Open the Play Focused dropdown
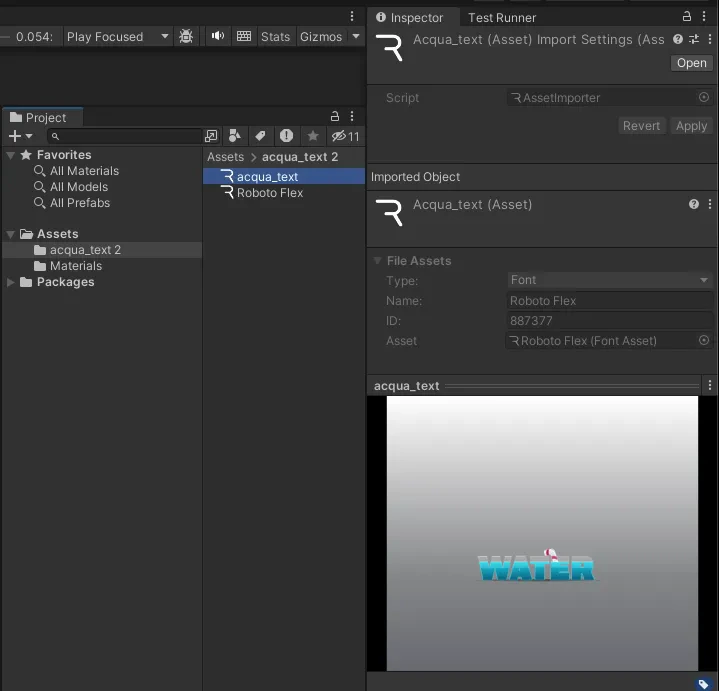Image resolution: width=719 pixels, height=691 pixels. pyautogui.click(x=117, y=36)
